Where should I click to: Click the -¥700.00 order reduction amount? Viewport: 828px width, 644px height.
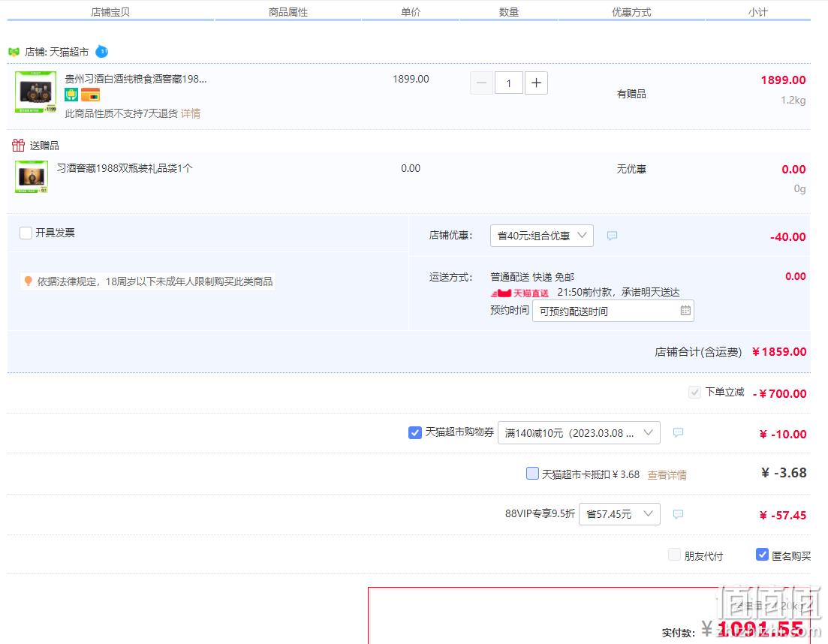[x=779, y=394]
